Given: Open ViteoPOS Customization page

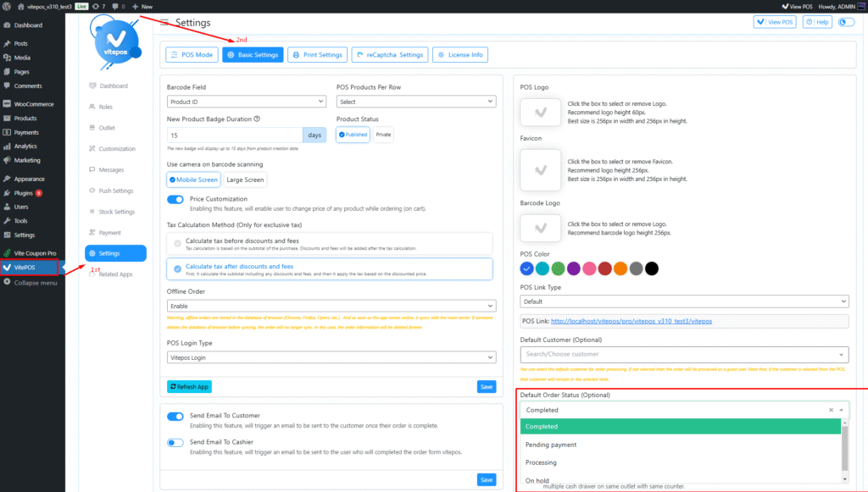Looking at the screenshot, I should 115,149.
